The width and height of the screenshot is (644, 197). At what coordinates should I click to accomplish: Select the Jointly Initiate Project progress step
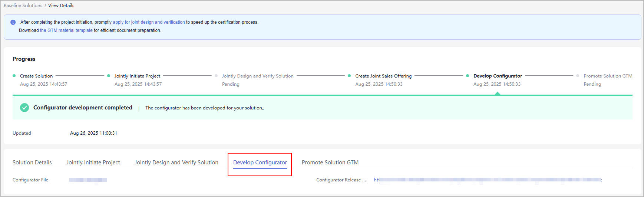[137, 76]
